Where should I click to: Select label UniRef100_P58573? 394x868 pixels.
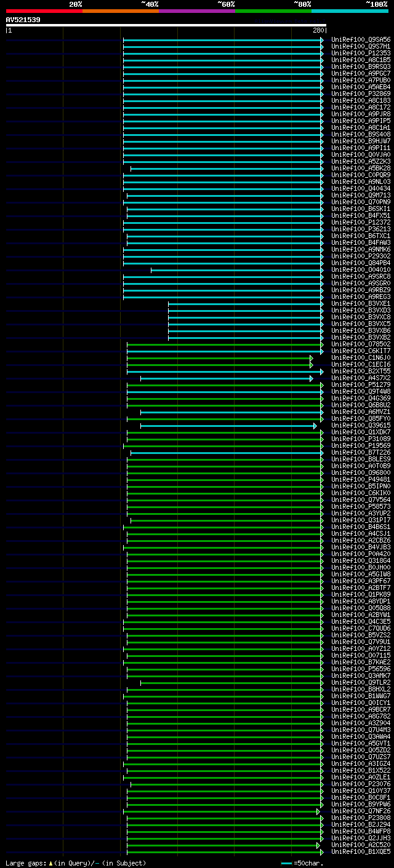361,506
